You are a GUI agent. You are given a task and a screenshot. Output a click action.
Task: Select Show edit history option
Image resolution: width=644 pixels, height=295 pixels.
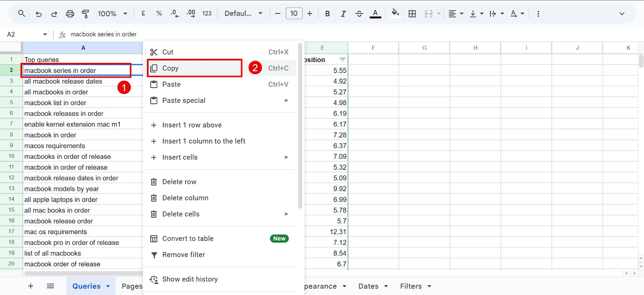tap(219, 279)
